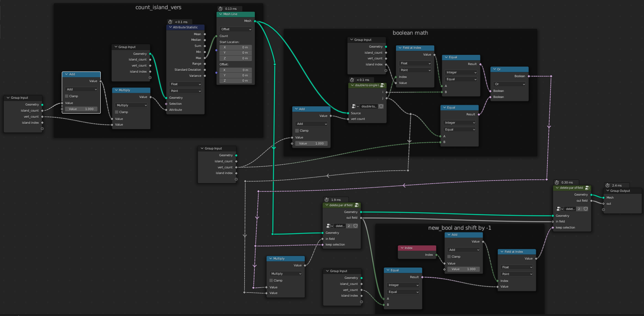Toggle fake user shield in double to single node

click(x=381, y=106)
